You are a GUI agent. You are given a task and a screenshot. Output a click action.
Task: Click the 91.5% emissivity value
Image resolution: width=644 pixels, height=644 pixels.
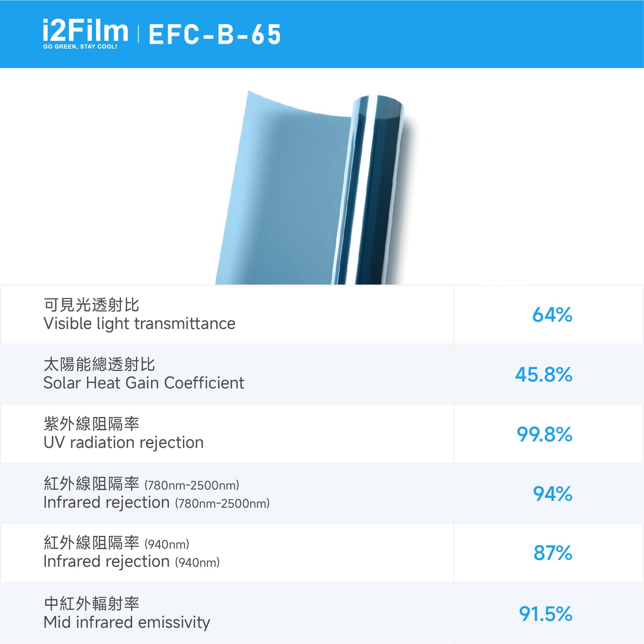click(546, 614)
